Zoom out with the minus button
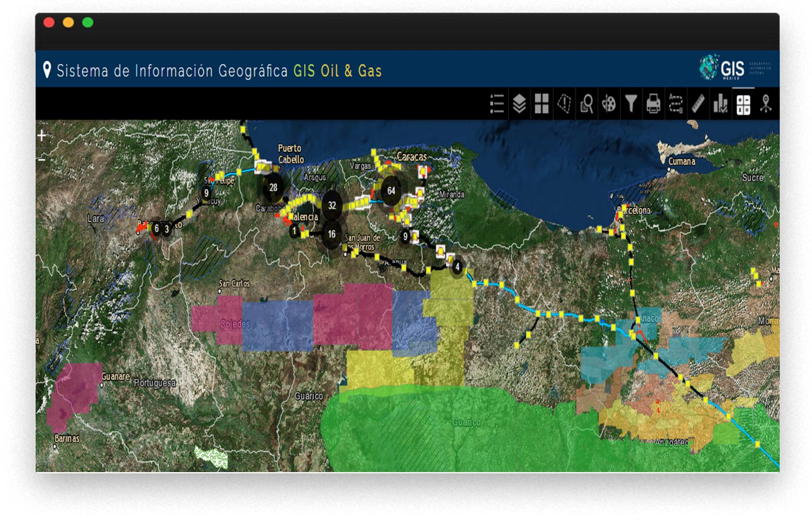 pyautogui.click(x=42, y=160)
